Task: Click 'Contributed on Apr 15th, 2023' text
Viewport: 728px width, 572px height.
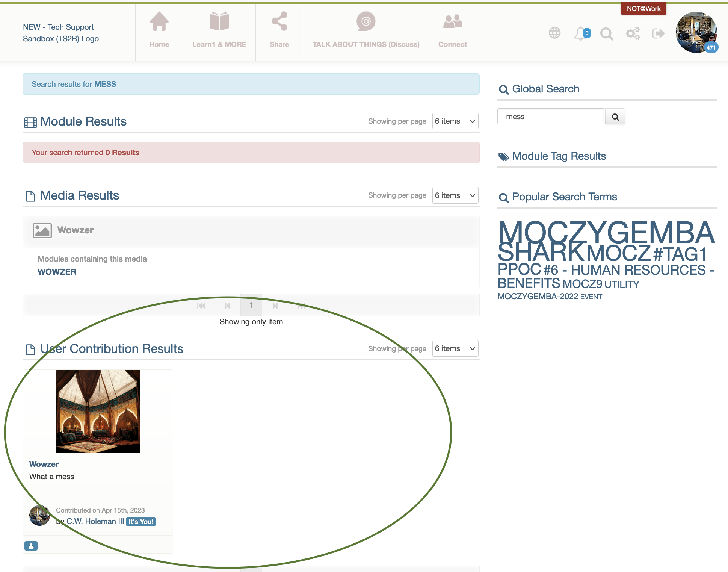Action: pyautogui.click(x=100, y=510)
